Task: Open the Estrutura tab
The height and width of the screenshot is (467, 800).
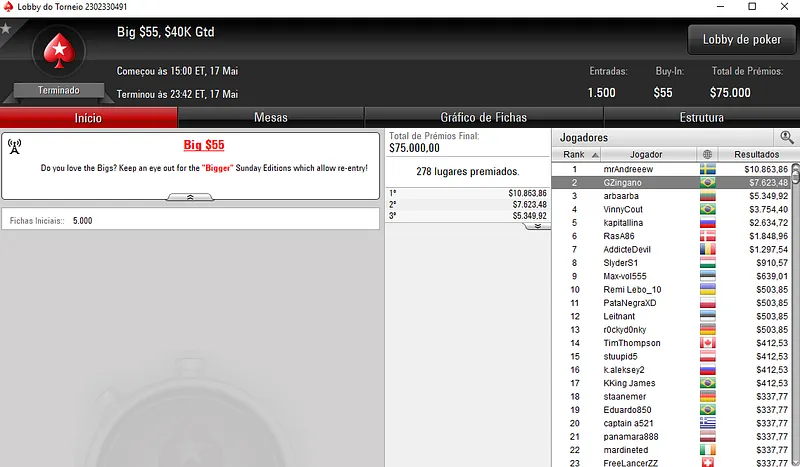Action: coord(702,117)
